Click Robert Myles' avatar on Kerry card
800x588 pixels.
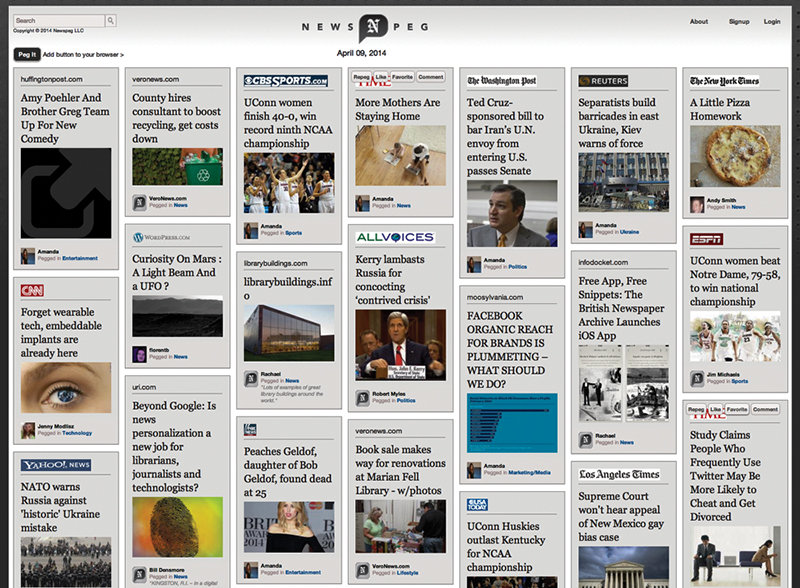[x=362, y=398]
